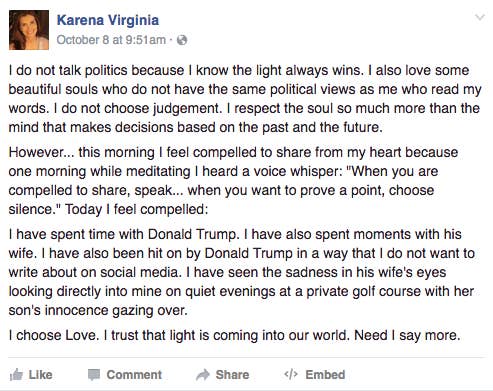Click the Share text label
Screen dimensions: 493x391
pyautogui.click(x=232, y=375)
